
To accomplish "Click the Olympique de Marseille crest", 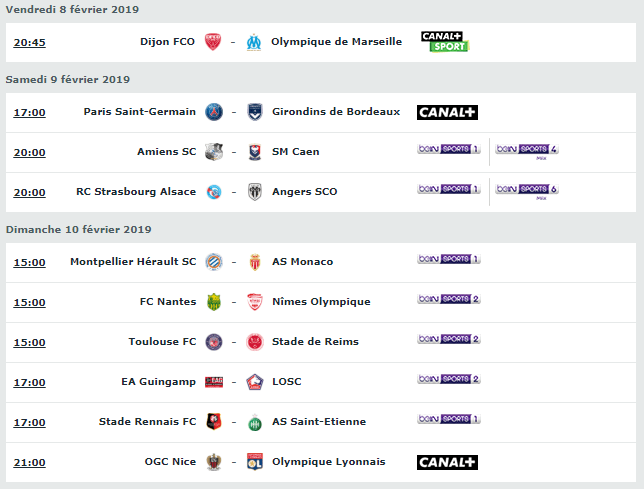I will 254,42.
